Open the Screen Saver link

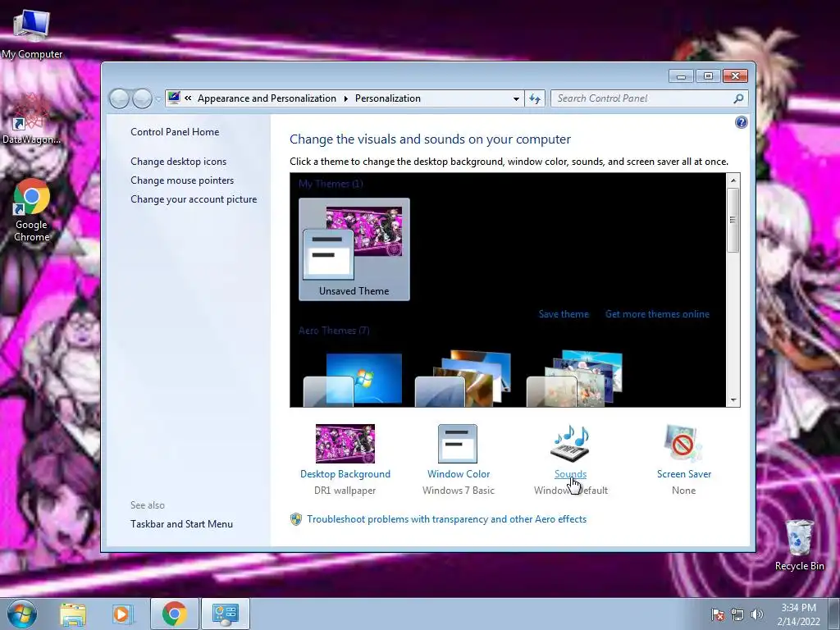click(x=684, y=474)
